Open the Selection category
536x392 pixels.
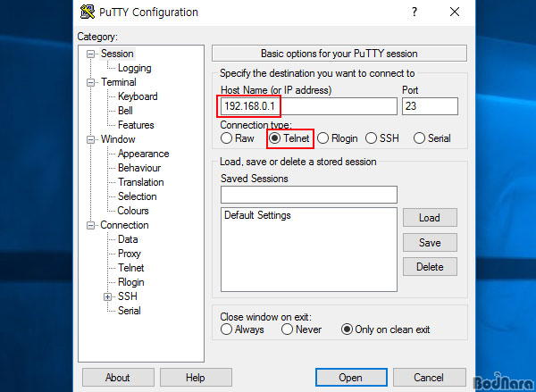[x=137, y=196]
